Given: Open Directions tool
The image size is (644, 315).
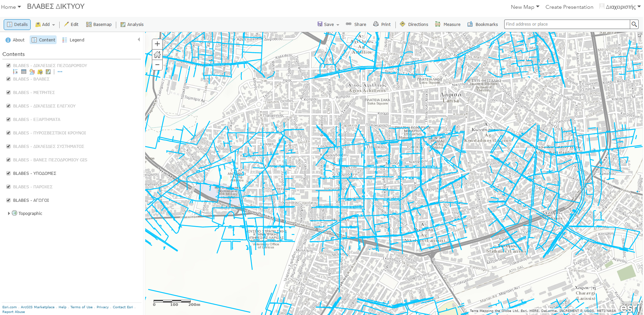Looking at the screenshot, I should tap(414, 24).
